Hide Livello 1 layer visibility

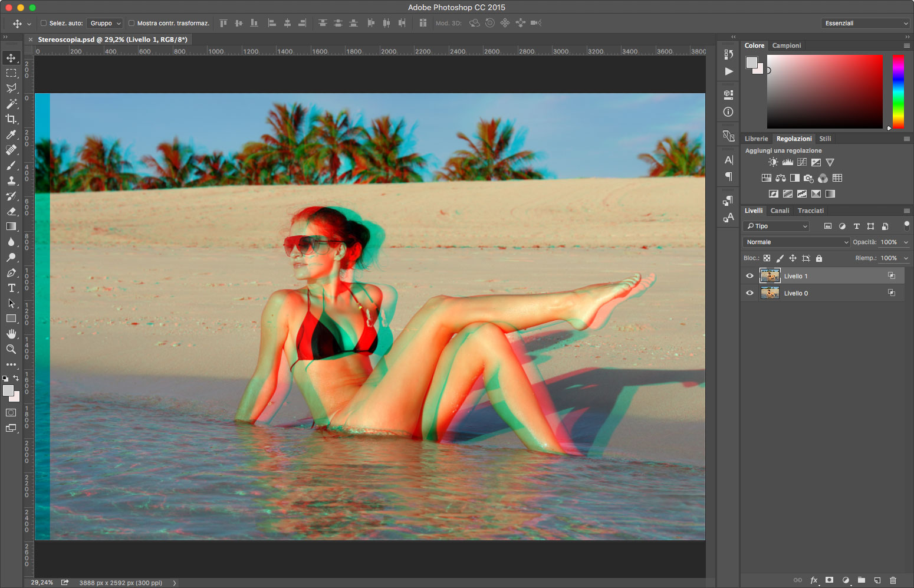(x=749, y=276)
